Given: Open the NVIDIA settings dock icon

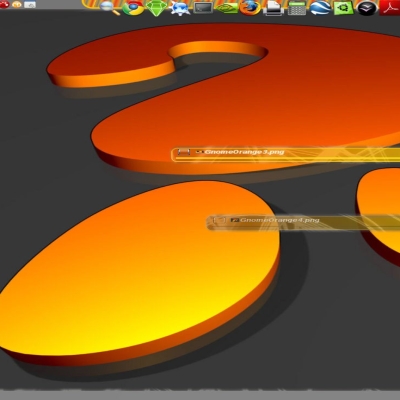Looking at the screenshot, I should [228, 8].
